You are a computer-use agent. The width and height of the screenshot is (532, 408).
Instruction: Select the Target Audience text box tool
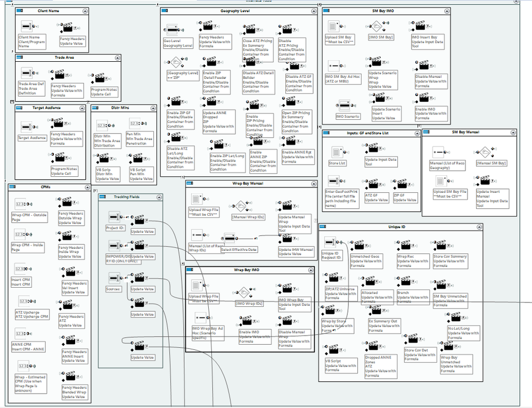point(26,127)
